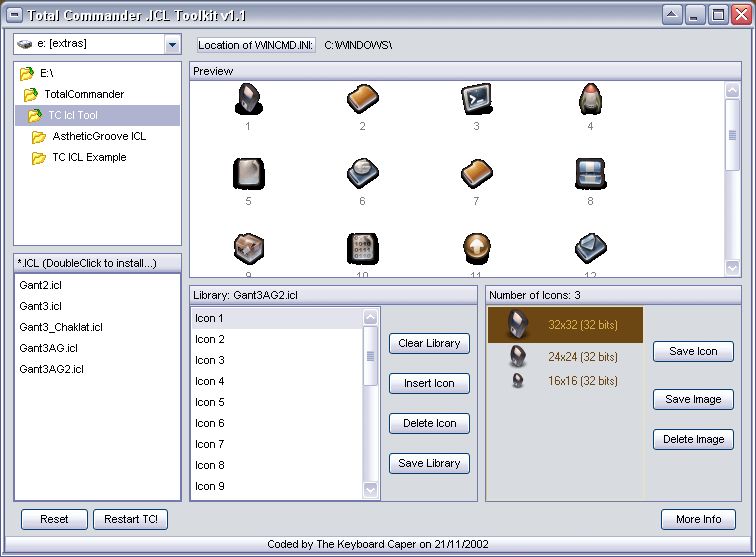Select Gant3_Chaklat.icl in the list
The image size is (756, 557).
tap(61, 327)
